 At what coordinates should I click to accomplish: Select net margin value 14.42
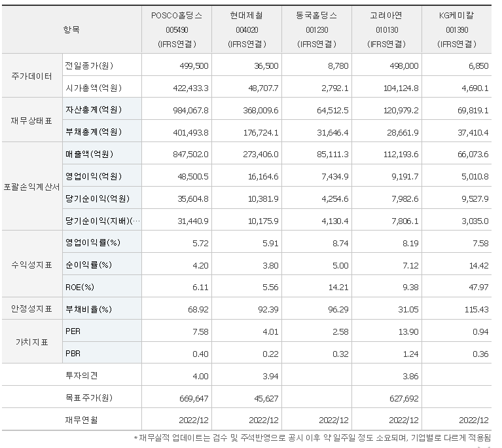479,266
